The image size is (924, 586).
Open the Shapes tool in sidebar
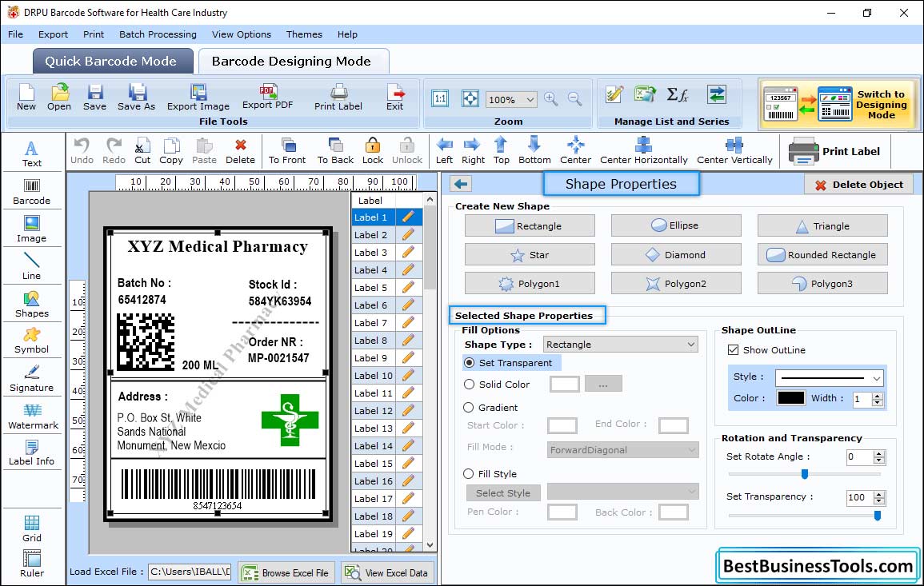point(31,305)
